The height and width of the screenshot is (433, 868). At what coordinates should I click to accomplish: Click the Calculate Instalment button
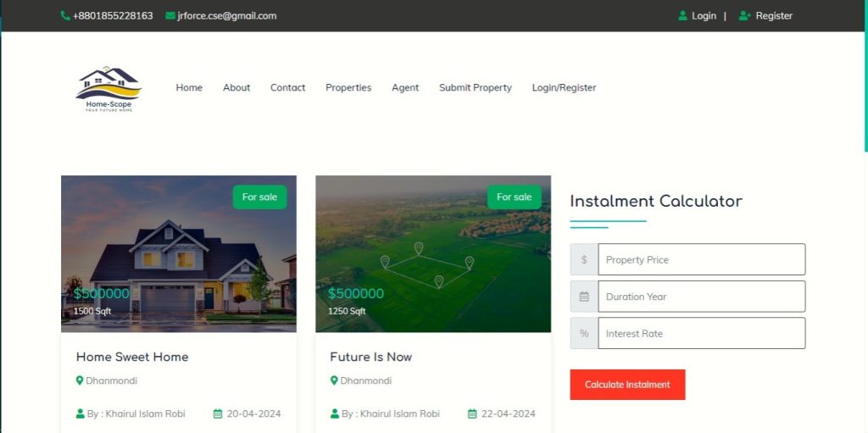tap(628, 384)
